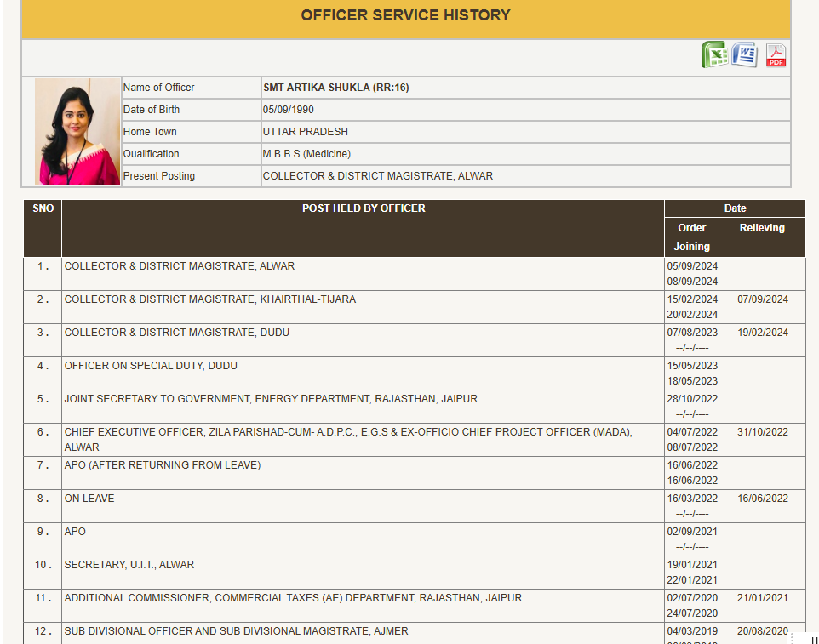Click the blue Word document icon
This screenshot has height=644, width=819.
(744, 54)
